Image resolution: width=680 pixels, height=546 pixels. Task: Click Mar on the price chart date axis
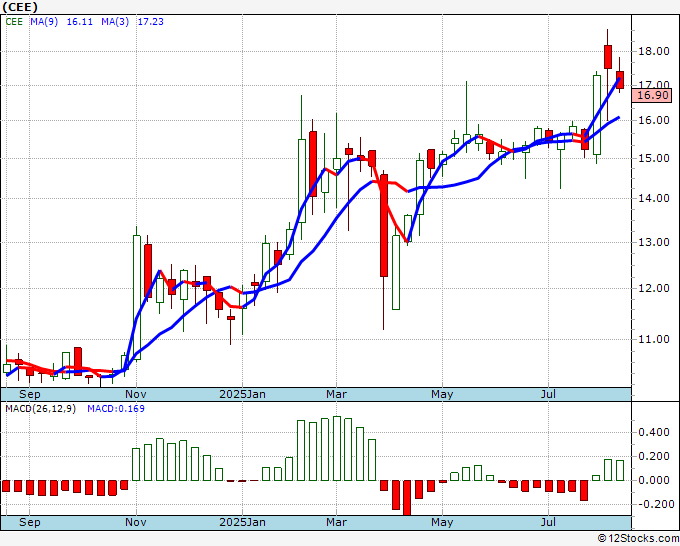pos(337,394)
